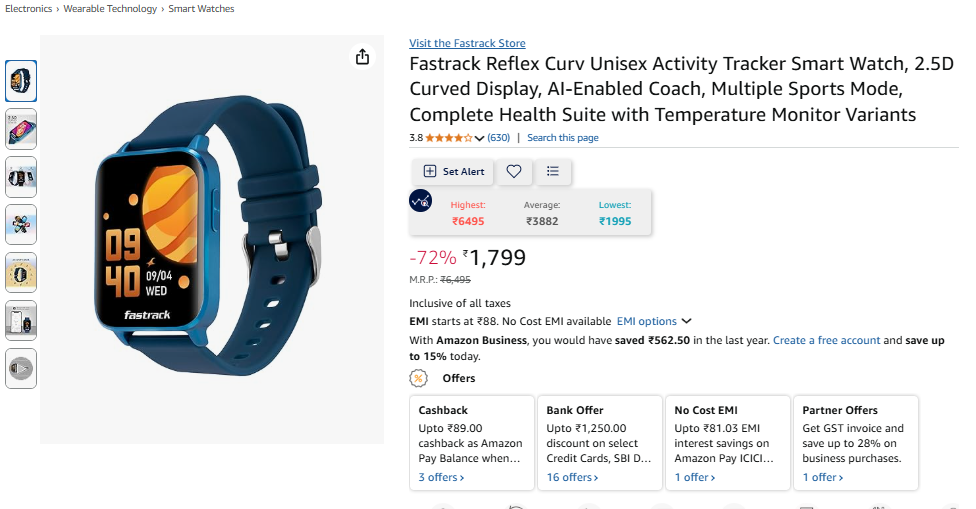Screen dimensions: 976x509
Task: Select the second product image thumbnail
Action: (21, 129)
